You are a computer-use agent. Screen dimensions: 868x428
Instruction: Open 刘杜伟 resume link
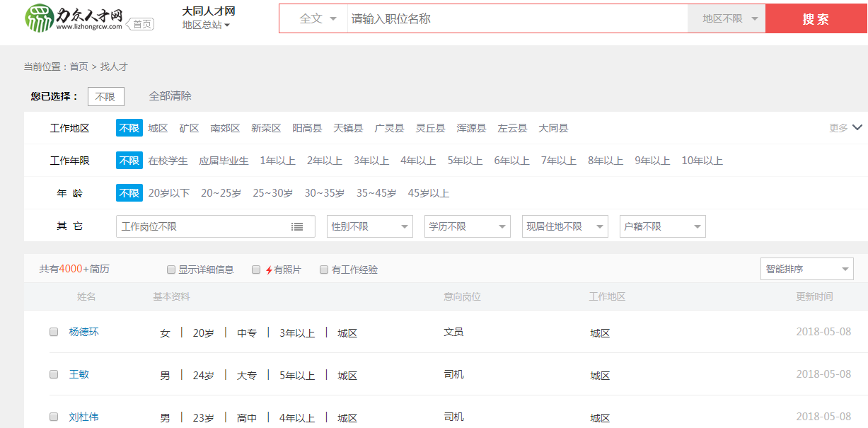(83, 417)
